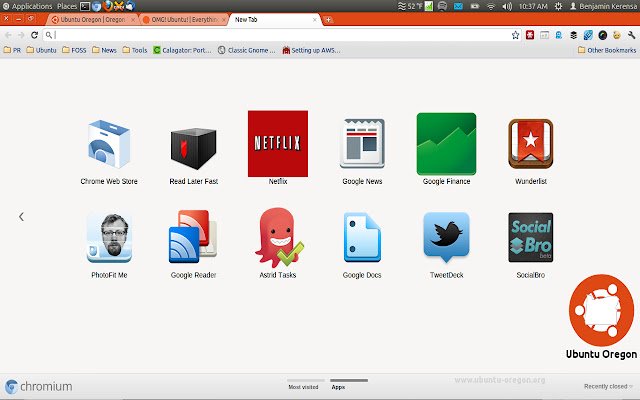Image resolution: width=640 pixels, height=400 pixels.
Task: Open the Classic Gnome bookmark
Action: [x=247, y=50]
